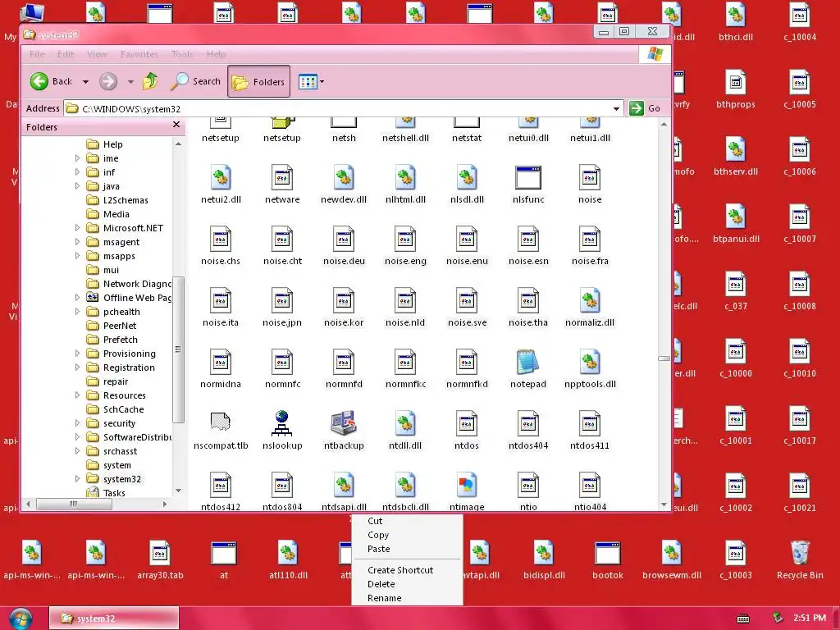Click the folder tree horizontal scrollbar thumb
This screenshot has height=630, width=840.
click(73, 504)
